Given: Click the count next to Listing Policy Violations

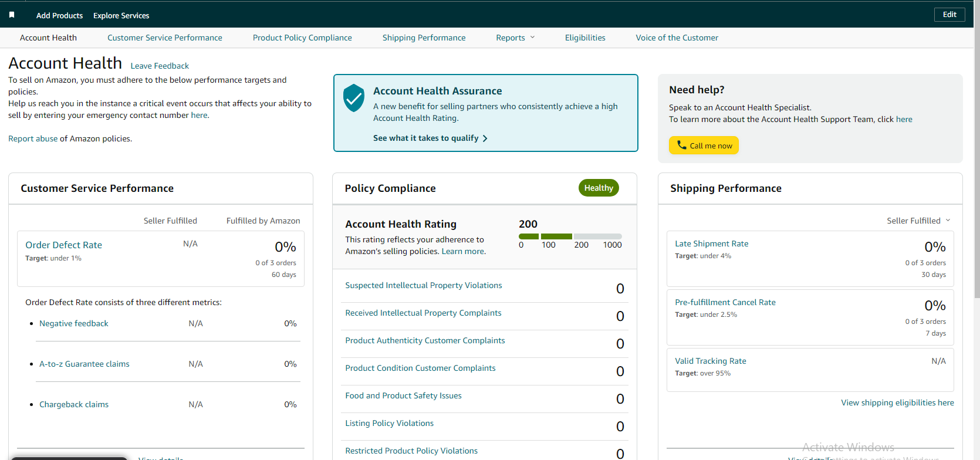Looking at the screenshot, I should (620, 427).
